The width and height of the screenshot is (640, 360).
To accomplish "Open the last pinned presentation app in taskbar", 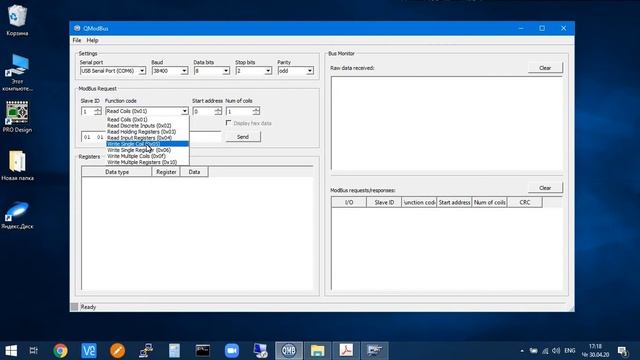I will [x=374, y=351].
